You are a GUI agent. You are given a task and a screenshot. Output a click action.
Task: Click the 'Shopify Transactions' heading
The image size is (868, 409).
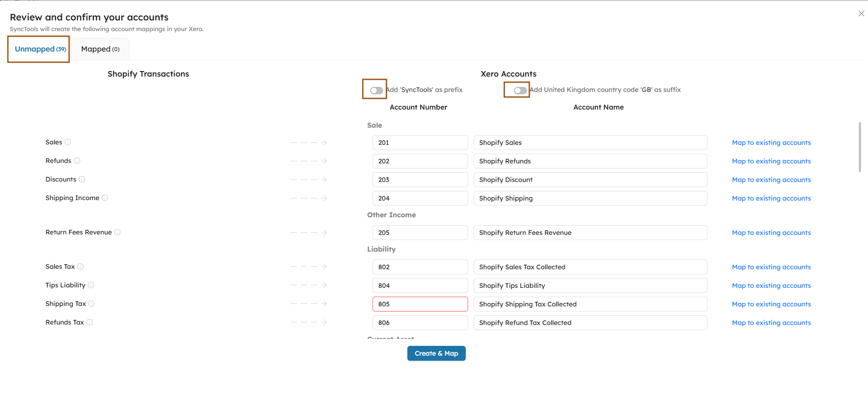tap(148, 74)
